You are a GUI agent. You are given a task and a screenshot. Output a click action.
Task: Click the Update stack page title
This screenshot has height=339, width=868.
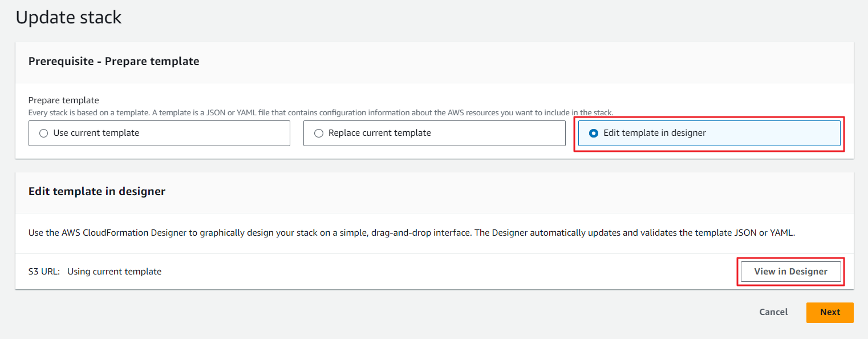68,17
